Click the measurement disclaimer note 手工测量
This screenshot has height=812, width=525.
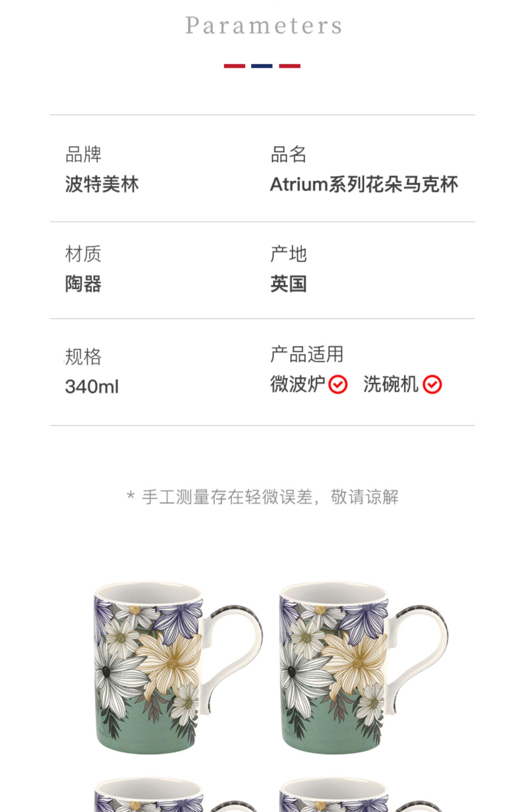[x=262, y=497]
